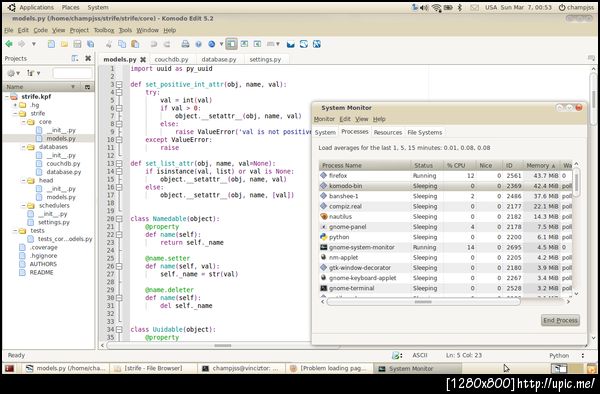Click the blue question mark help icon
The width and height of the screenshot is (600, 394).
(x=198, y=44)
